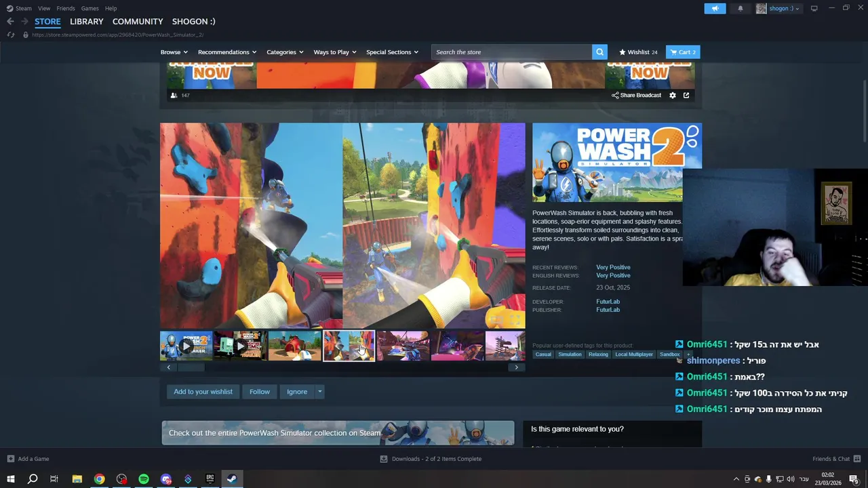Open Task View on the taskbar
Screen dimensions: 868x488
click(54, 479)
